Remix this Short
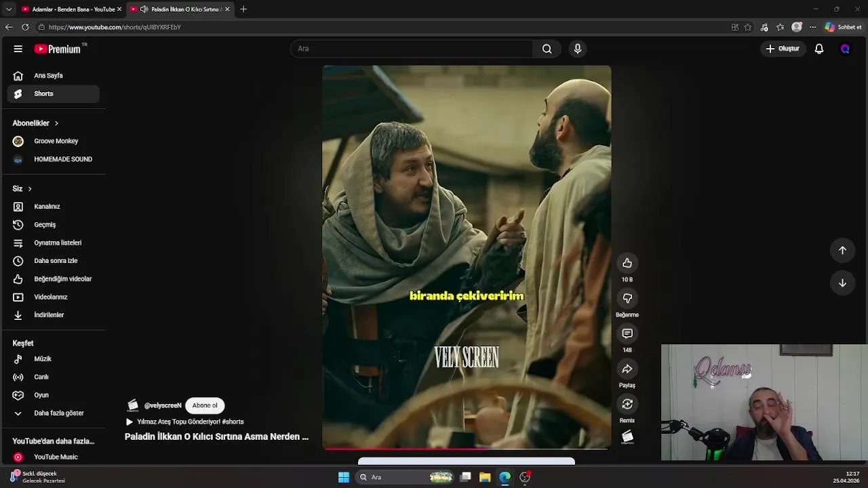This screenshot has width=868, height=488. tap(627, 404)
